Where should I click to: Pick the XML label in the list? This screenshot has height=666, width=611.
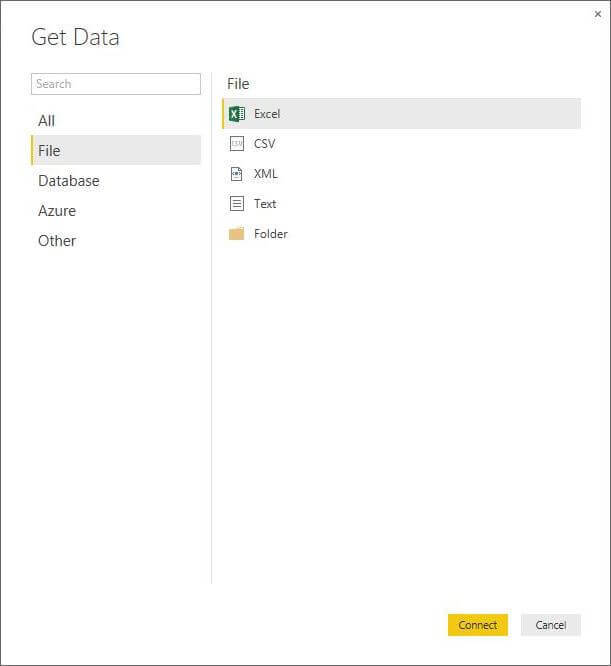click(265, 174)
